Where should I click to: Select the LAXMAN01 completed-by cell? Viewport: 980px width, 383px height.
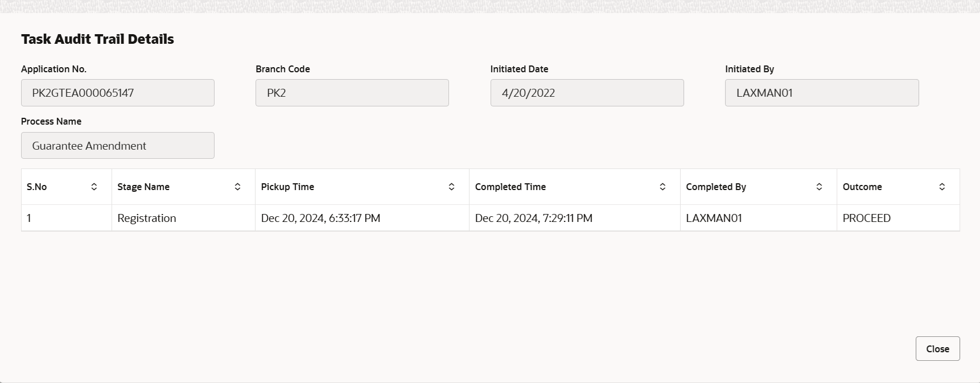coord(714,218)
